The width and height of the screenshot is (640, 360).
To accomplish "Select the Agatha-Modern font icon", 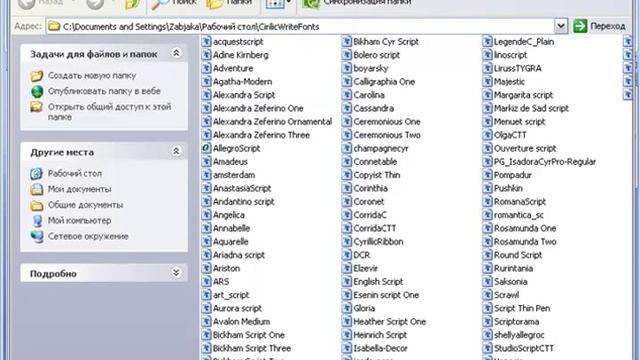I will pos(206,82).
